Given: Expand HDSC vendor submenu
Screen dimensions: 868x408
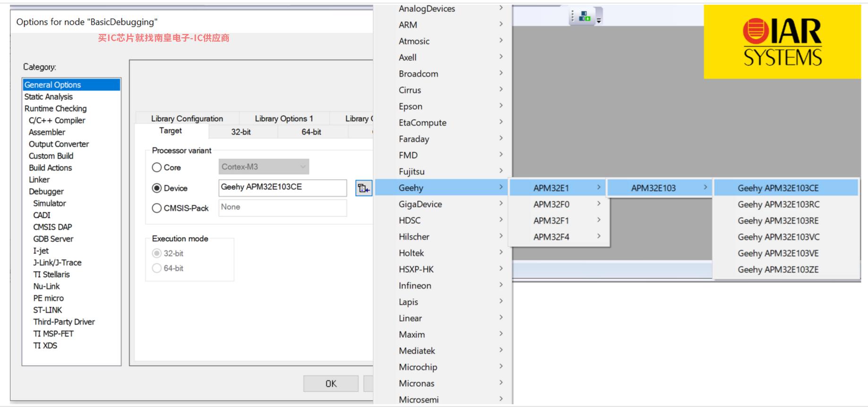Looking at the screenshot, I should 442,221.
